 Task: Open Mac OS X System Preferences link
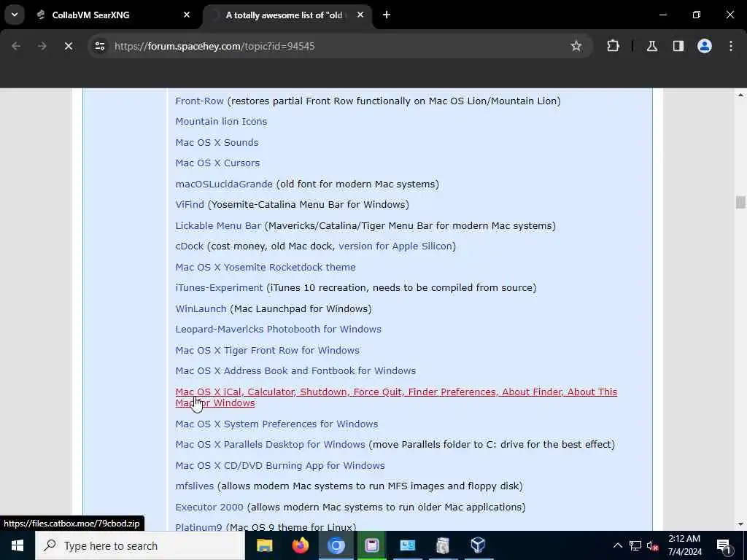coord(276,424)
